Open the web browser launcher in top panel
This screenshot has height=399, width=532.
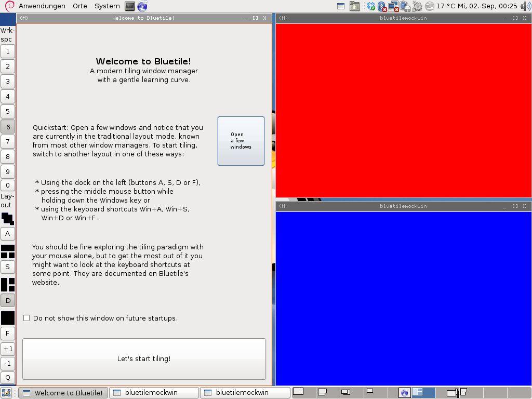click(x=142, y=6)
